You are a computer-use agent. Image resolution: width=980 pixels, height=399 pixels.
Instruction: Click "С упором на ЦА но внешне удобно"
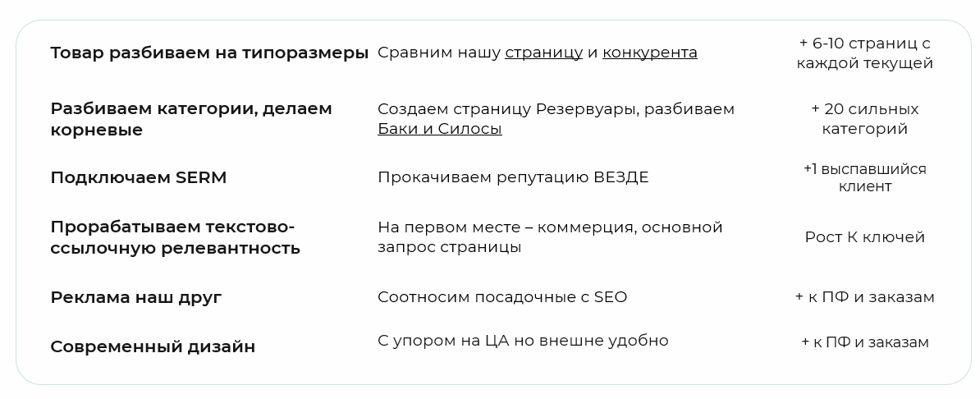coord(523,340)
